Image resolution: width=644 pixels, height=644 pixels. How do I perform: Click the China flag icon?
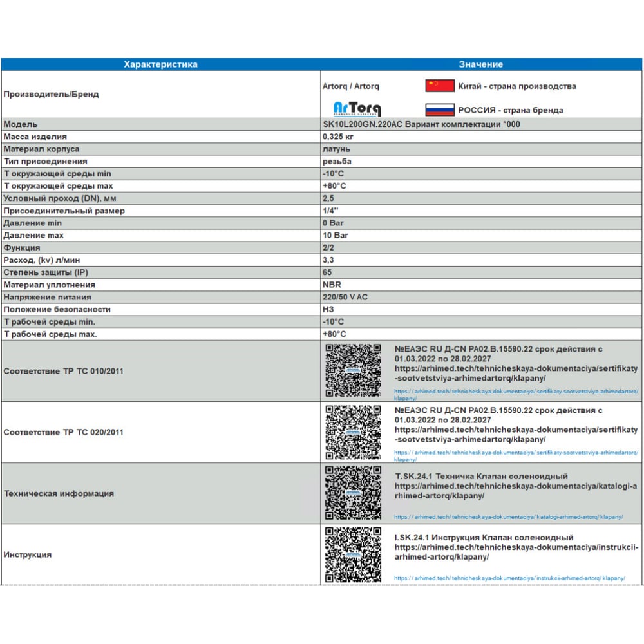coord(440,86)
